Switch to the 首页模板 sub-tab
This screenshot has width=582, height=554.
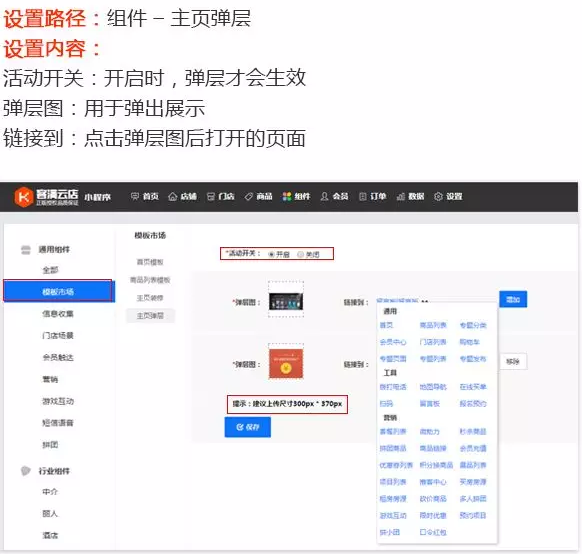click(x=150, y=262)
